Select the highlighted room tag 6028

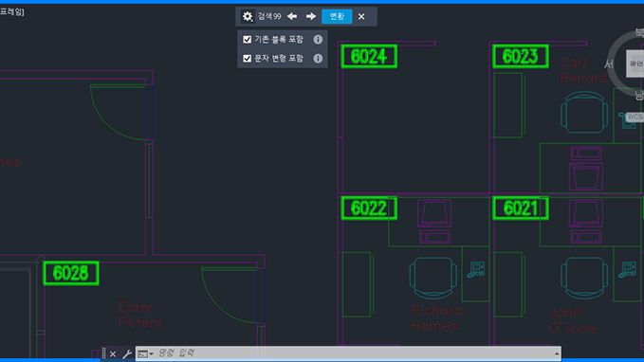click(x=71, y=273)
